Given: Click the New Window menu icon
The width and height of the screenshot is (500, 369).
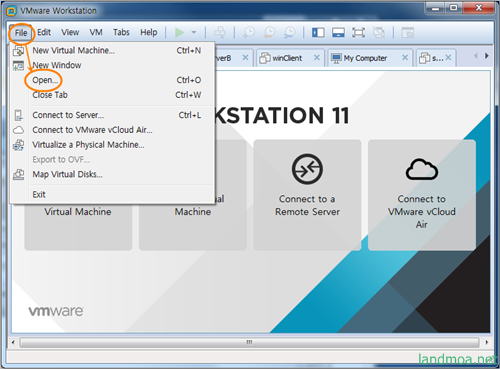Looking at the screenshot, I should click(19, 66).
